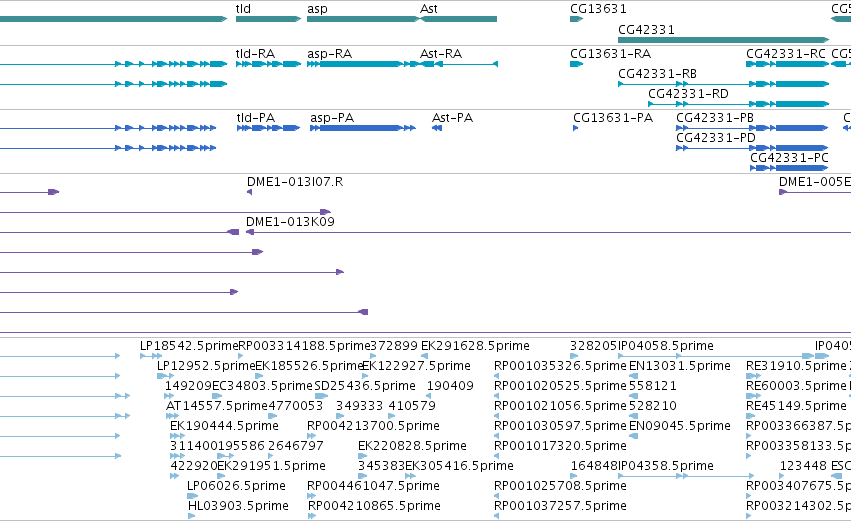Select the numbered feature label 372899
851x521 pixels.
pyautogui.click(x=394, y=346)
